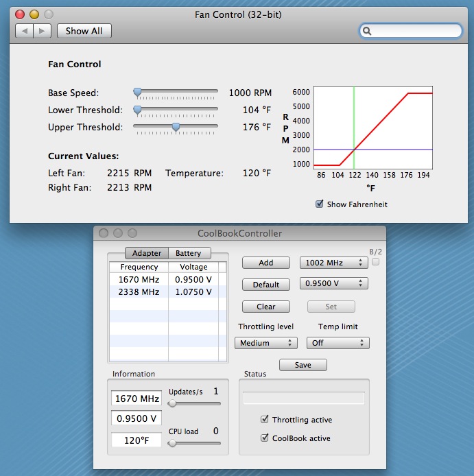
Task: Click the 104 °F lower threshold value
Action: coord(257,110)
